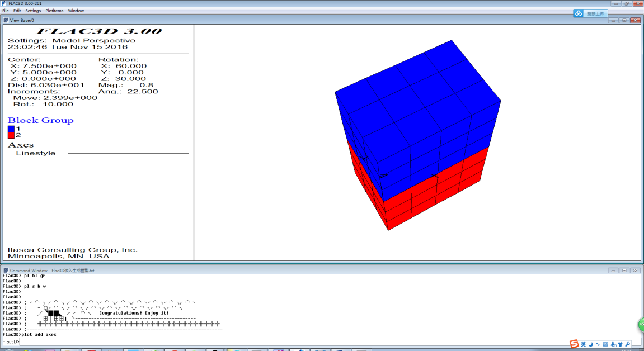
Task: Toggle the Sogou punctuation mode icon
Action: coord(598,344)
